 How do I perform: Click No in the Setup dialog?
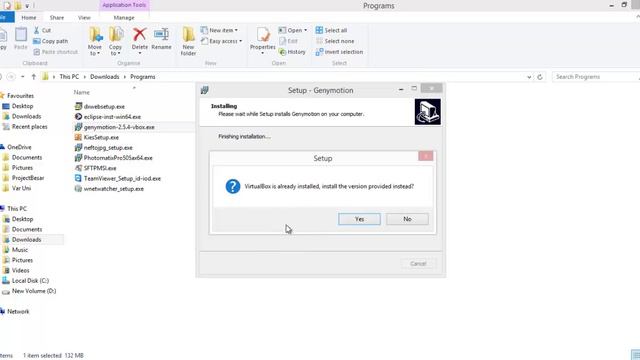tap(407, 219)
